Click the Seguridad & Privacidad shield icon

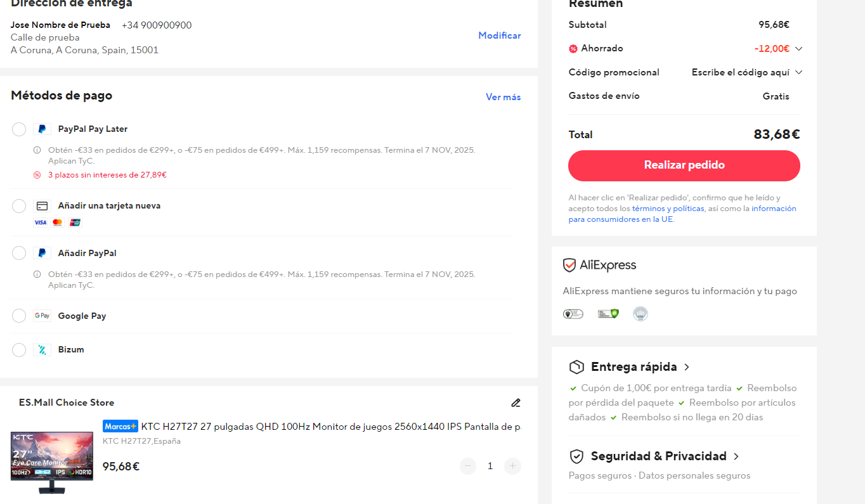pyautogui.click(x=576, y=456)
